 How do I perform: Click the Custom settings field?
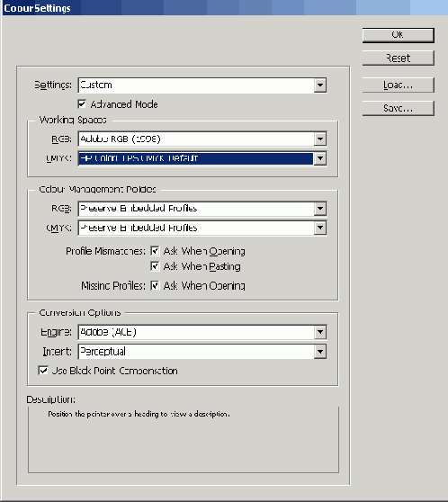(x=195, y=85)
